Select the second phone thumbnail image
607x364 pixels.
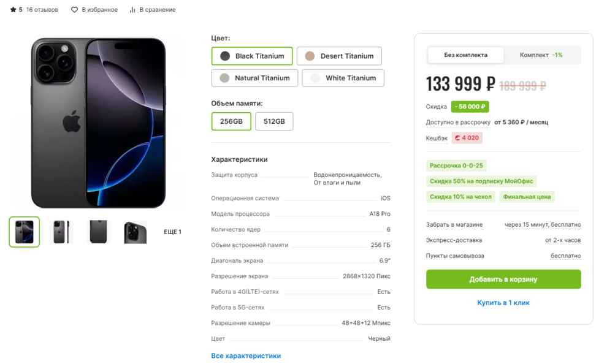point(61,232)
